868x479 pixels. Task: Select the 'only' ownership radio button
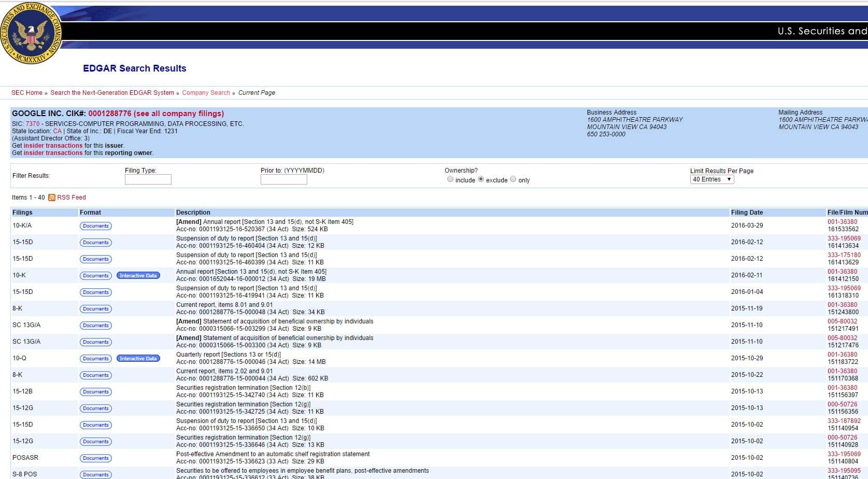(513, 179)
